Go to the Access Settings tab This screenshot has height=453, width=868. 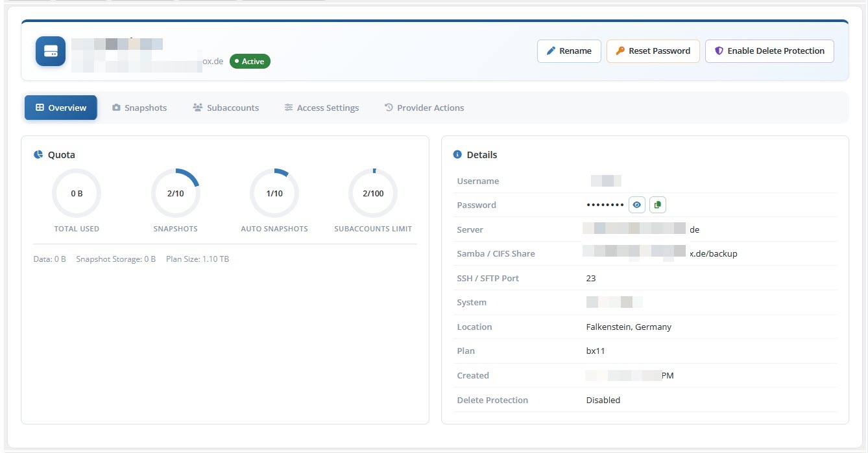[322, 108]
